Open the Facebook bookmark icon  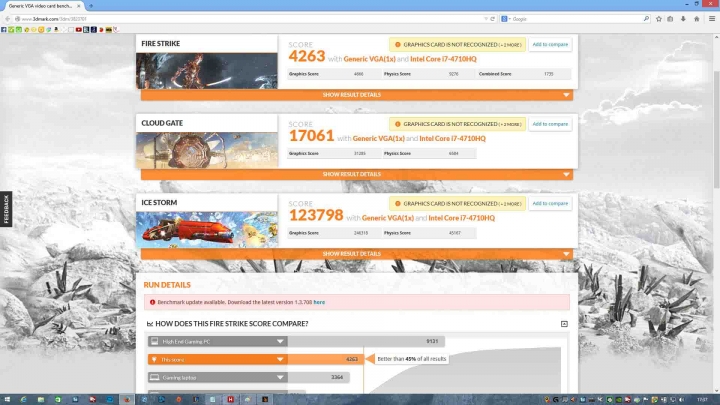tap(4, 29)
